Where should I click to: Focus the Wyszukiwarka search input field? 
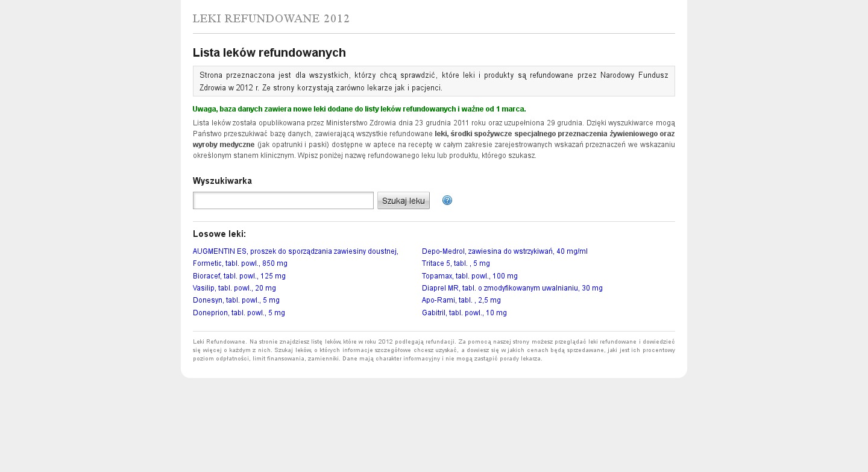pos(283,201)
